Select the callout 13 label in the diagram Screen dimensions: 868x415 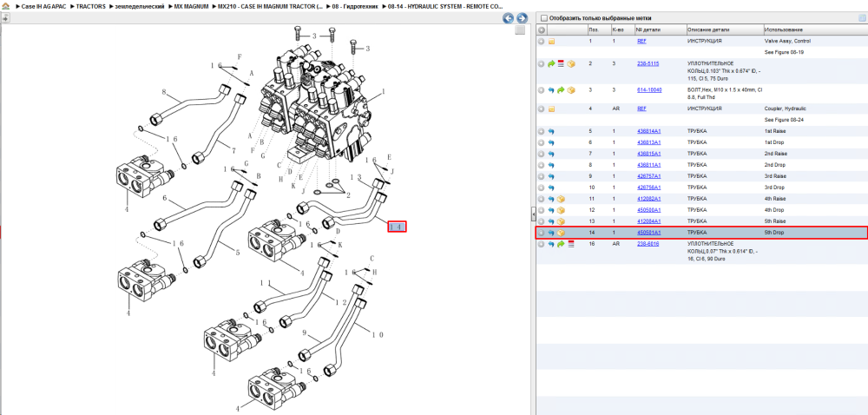click(x=356, y=177)
